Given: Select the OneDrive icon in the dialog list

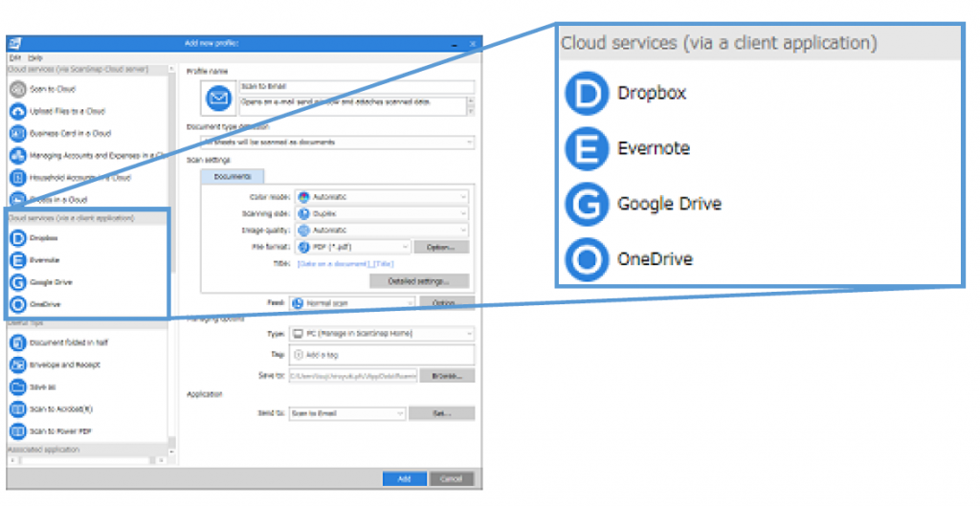Looking at the screenshot, I should 17,304.
